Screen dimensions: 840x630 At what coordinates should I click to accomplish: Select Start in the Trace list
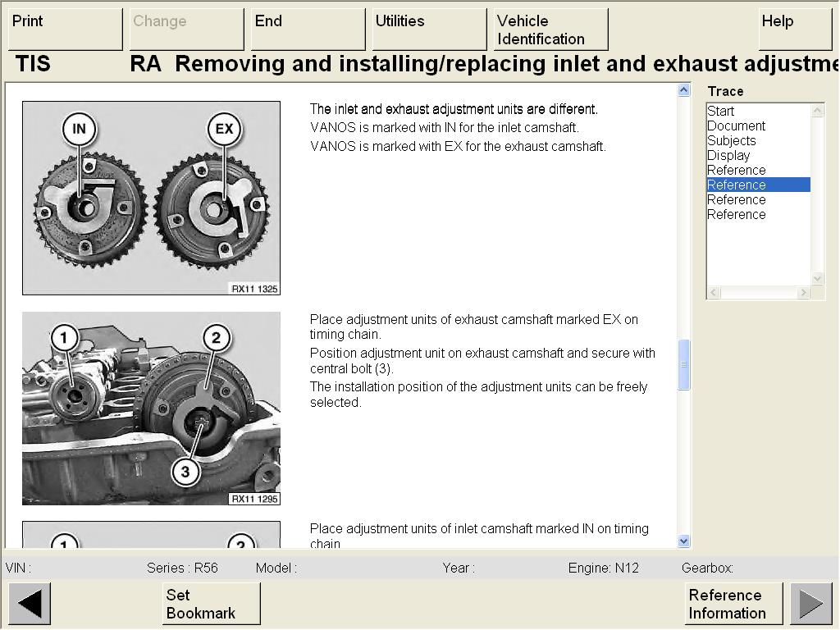click(721, 111)
